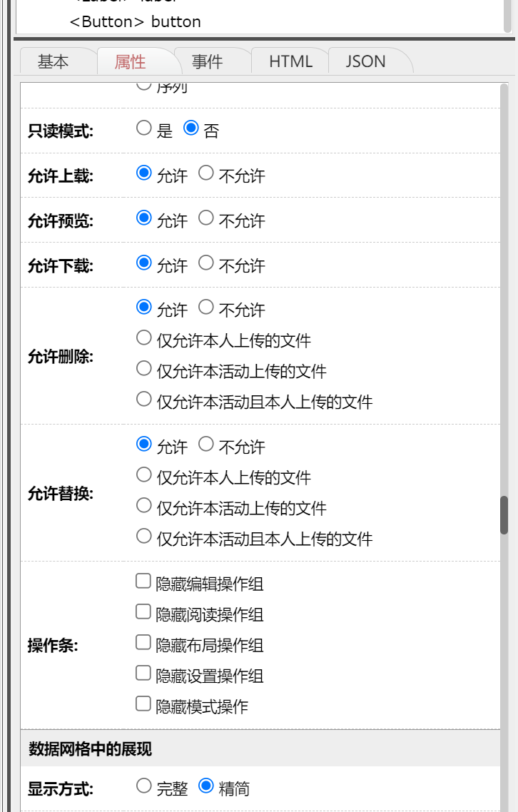Screen dimensions: 518x812
Task: Select 不允许 for 允许预览
Action: click(206, 218)
